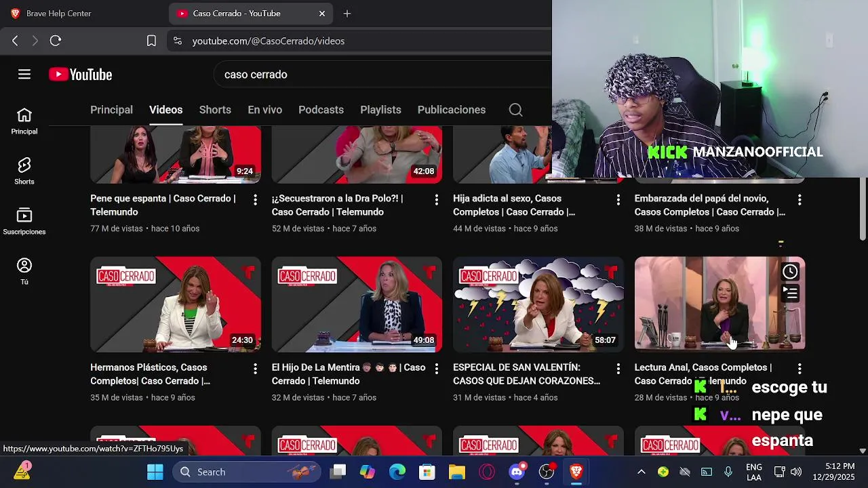
Task: Open Opera browser from the taskbar
Action: (x=487, y=472)
